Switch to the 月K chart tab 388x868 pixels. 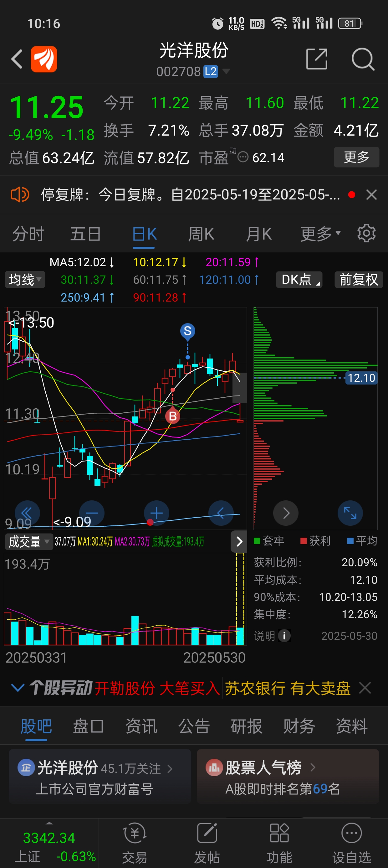pos(259,234)
